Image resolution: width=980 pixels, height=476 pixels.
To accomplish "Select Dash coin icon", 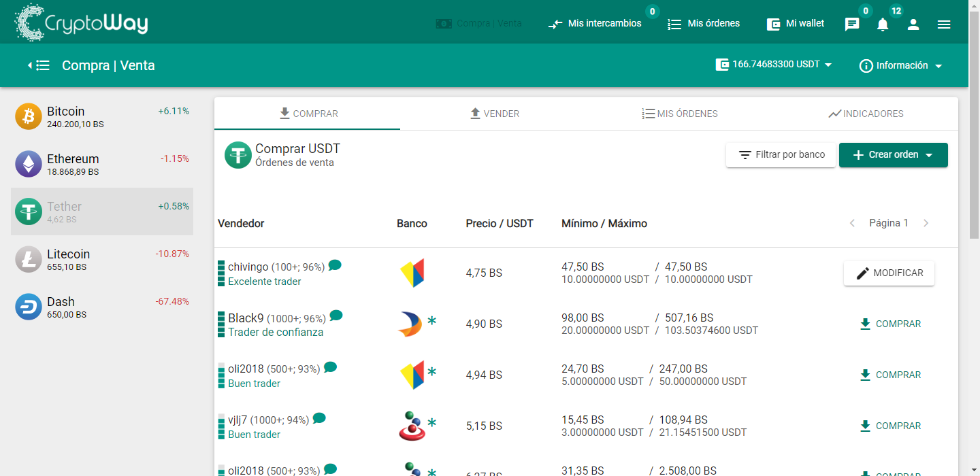I will coord(29,307).
